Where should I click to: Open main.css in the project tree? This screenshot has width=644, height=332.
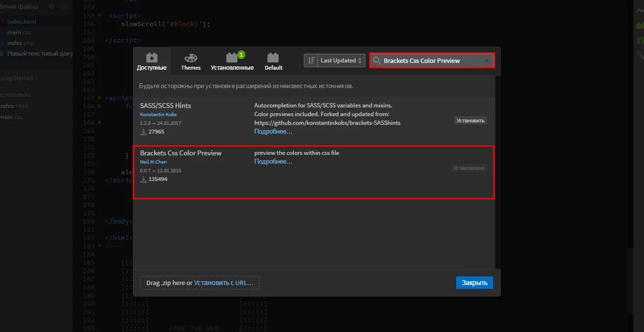12,117
